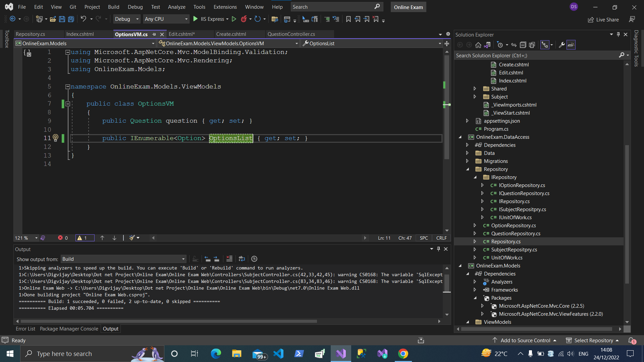Click the Live Share button
Image resolution: width=644 pixels, height=362 pixels.
click(x=603, y=20)
